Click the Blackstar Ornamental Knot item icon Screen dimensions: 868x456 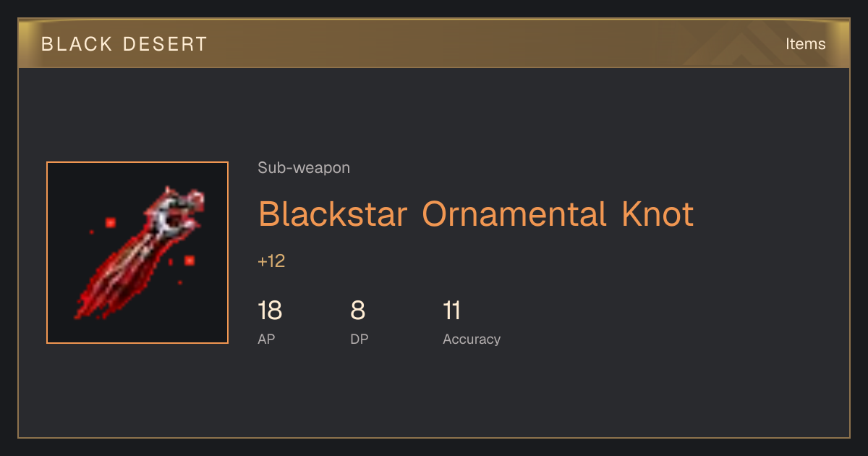(x=137, y=253)
